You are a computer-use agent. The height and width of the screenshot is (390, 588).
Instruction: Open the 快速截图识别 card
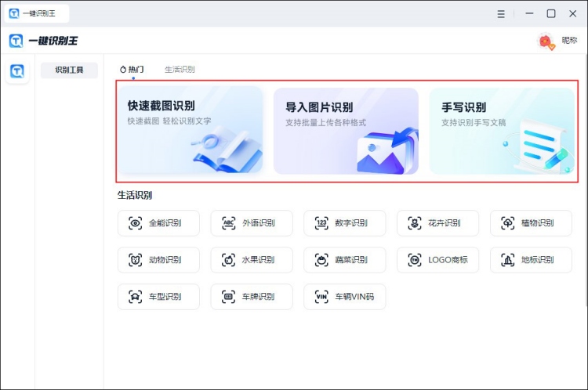(x=191, y=130)
